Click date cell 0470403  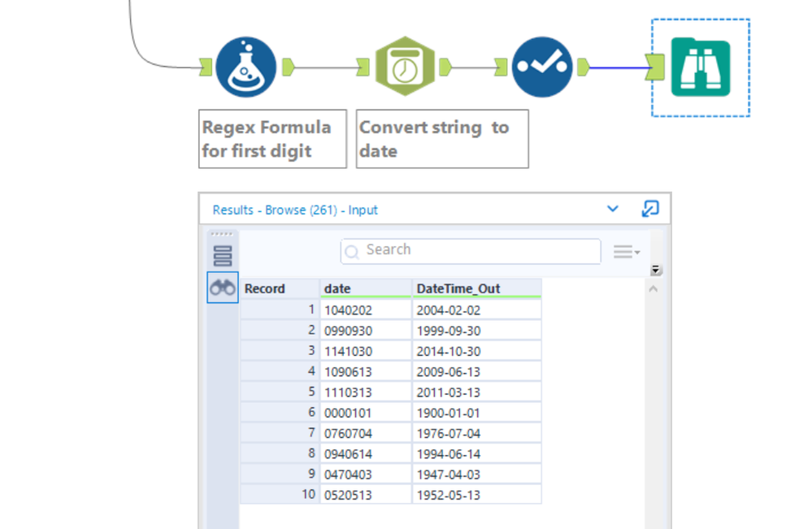366,474
